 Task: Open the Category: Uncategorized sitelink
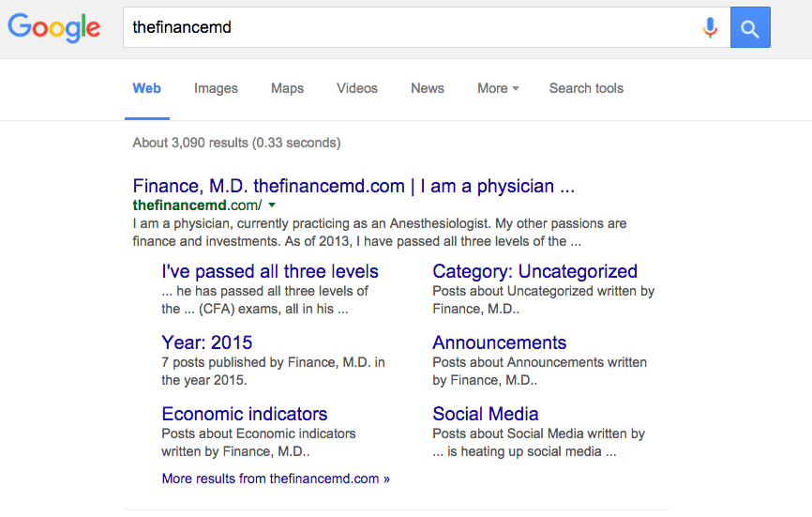[x=534, y=271]
